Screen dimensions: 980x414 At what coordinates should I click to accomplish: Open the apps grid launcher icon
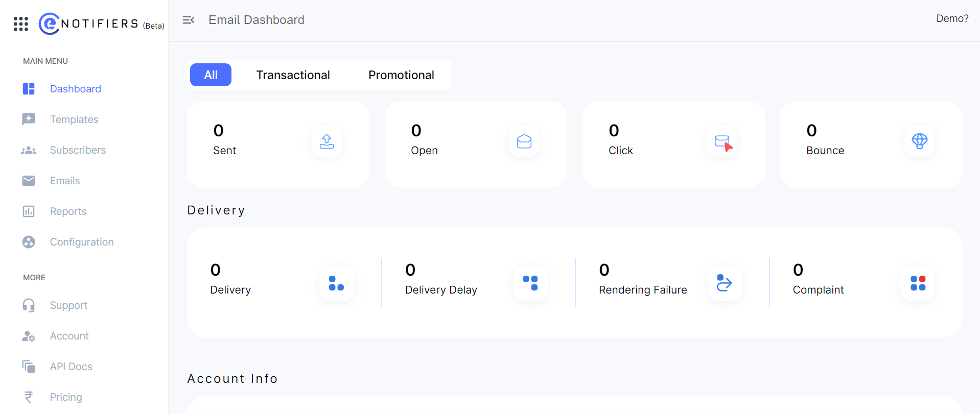coord(21,24)
